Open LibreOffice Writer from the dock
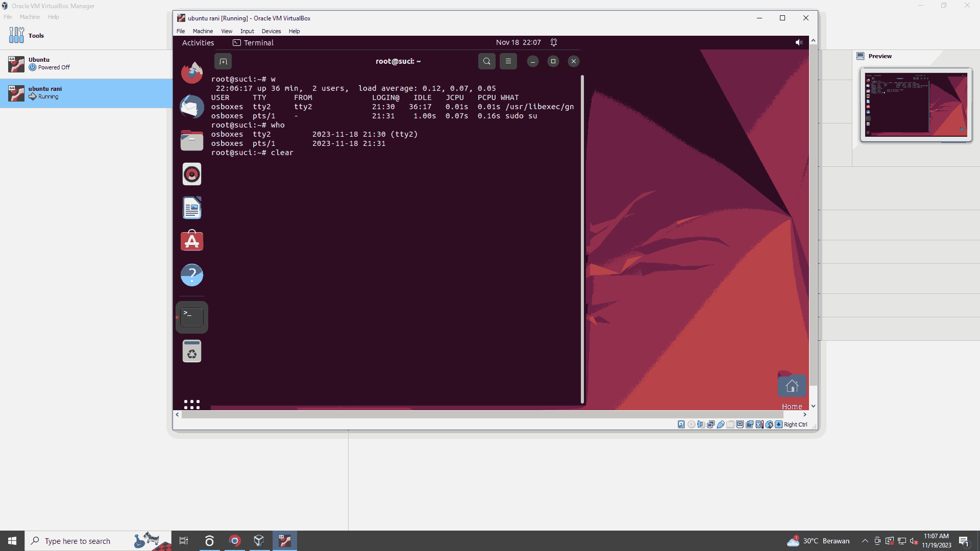980x551 pixels. tap(192, 208)
